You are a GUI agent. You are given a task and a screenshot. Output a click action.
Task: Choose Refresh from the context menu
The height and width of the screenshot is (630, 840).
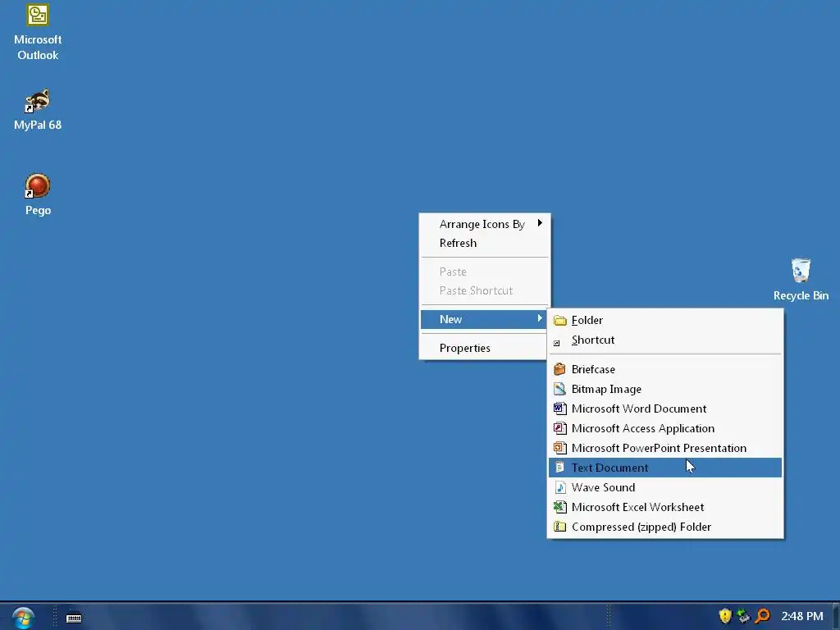[x=484, y=243]
